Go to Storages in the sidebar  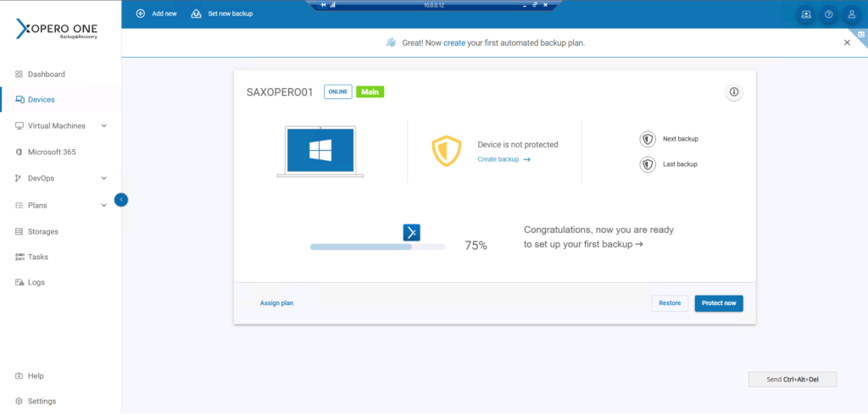pyautogui.click(x=42, y=231)
